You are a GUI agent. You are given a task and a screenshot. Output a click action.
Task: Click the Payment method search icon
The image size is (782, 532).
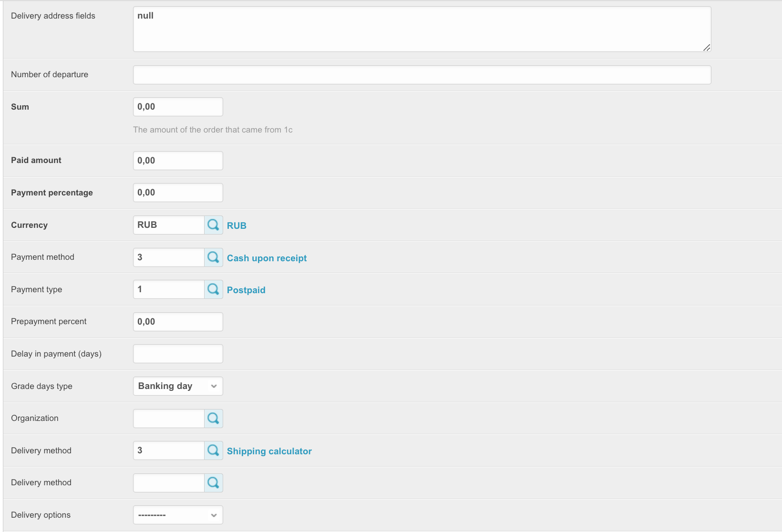[213, 257]
